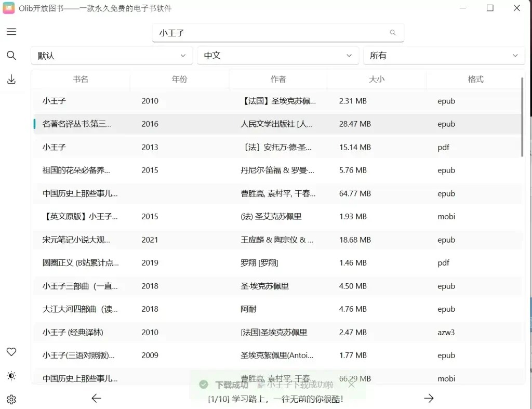Open the hamburger menu in the sidebar

[11, 32]
